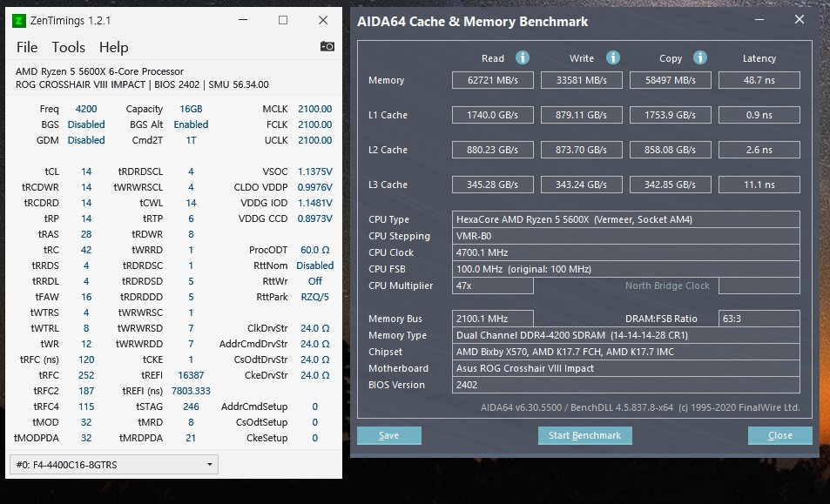The height and width of the screenshot is (504, 830).
Task: Click the Memory Latency 48.7 ns box
Action: tap(759, 80)
